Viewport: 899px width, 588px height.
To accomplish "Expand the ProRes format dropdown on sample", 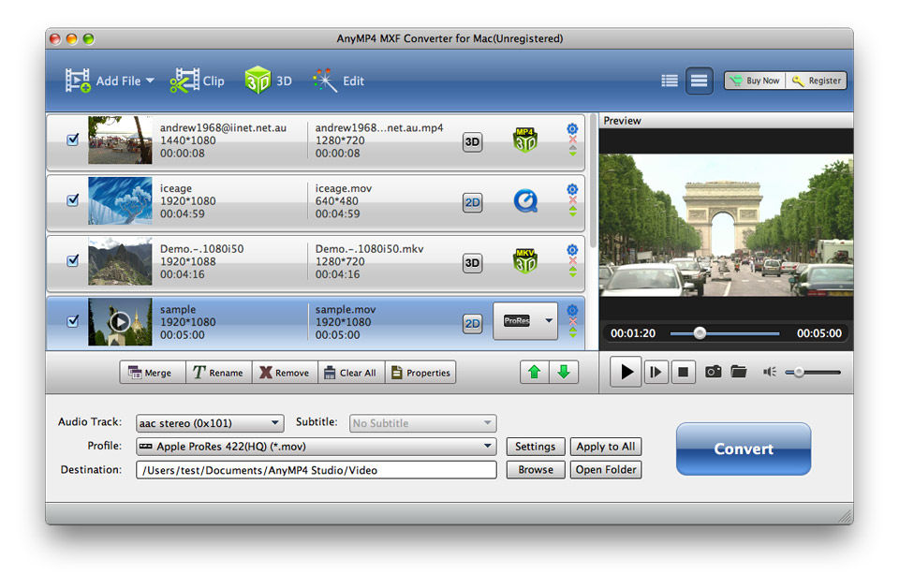I will [x=548, y=321].
